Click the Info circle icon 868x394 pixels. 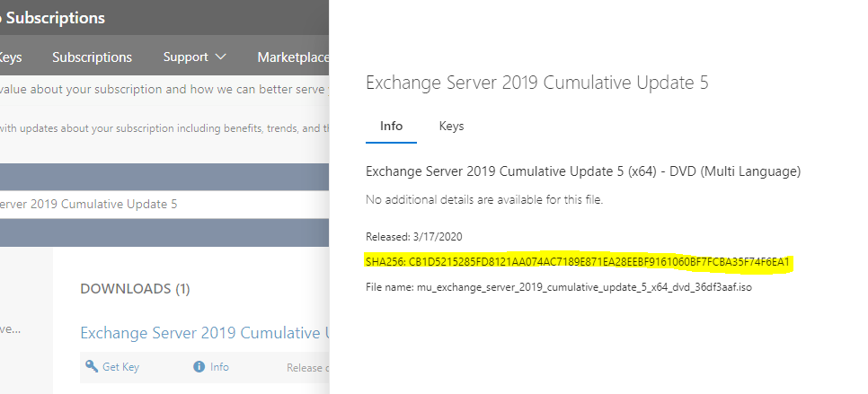click(x=199, y=366)
